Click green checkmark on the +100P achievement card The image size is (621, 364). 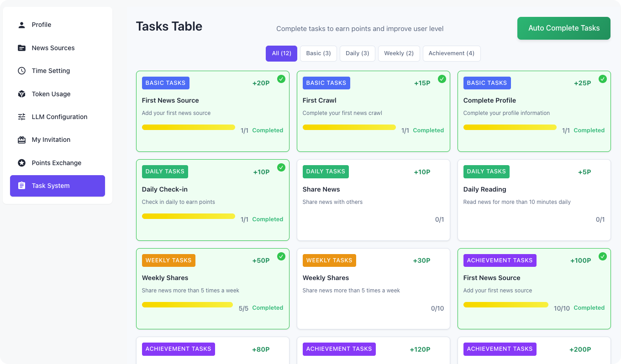pyautogui.click(x=603, y=256)
